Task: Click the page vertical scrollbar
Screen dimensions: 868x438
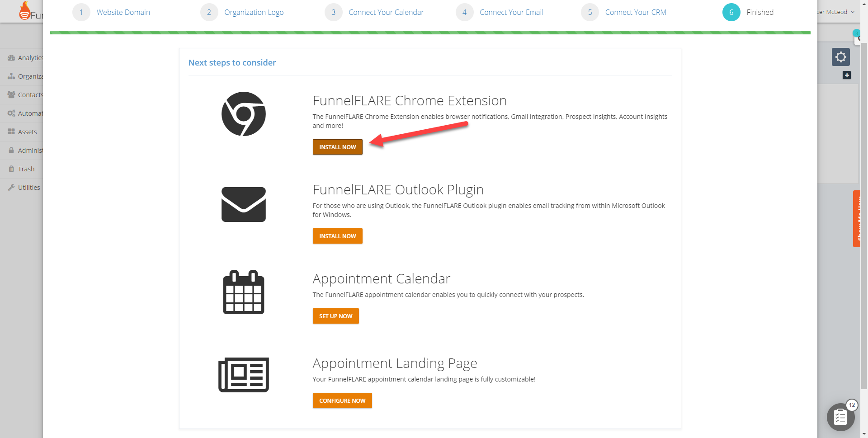Action: tap(864, 216)
